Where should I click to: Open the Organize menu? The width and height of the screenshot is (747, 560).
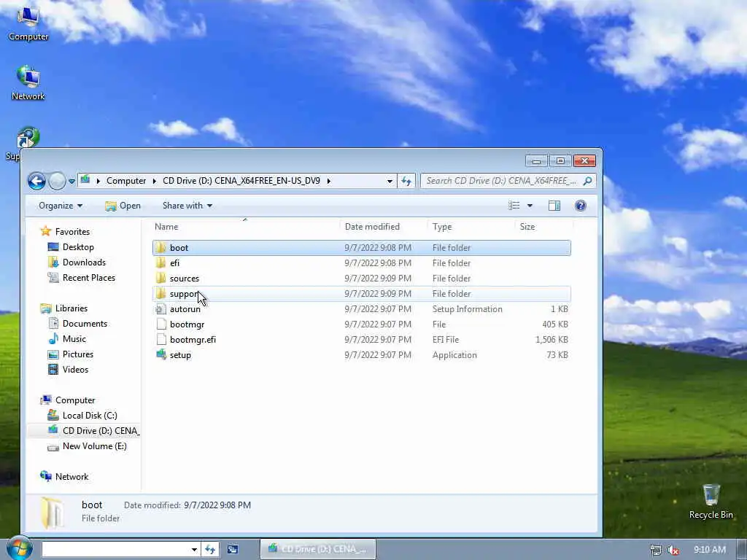point(61,206)
